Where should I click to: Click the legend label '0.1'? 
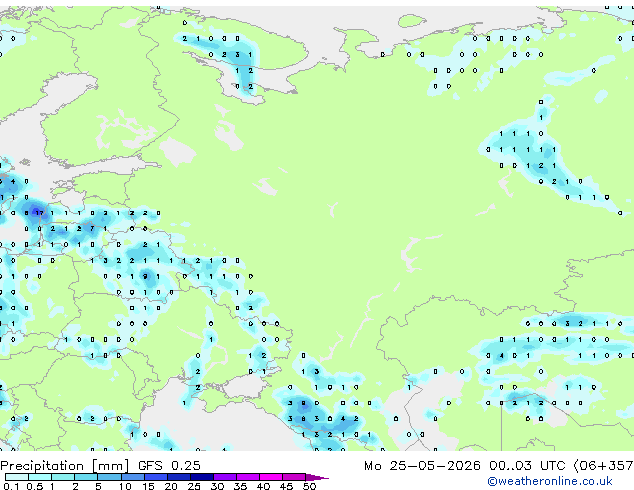[11, 486]
